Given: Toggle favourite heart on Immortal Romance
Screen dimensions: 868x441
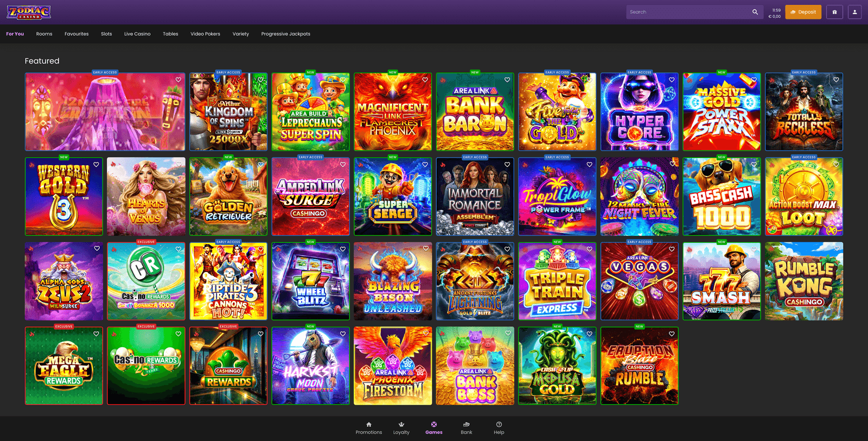Looking at the screenshot, I should pyautogui.click(x=507, y=165).
